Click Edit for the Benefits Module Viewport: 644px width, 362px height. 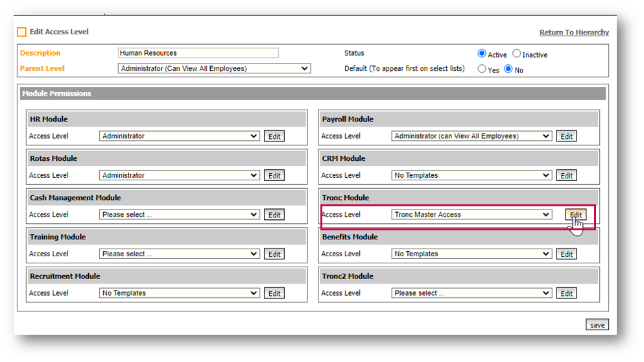coord(566,254)
